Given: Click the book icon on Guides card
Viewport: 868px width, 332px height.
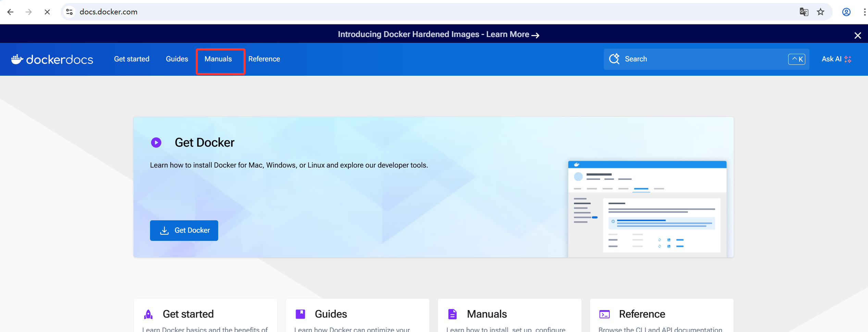Looking at the screenshot, I should click(x=300, y=314).
